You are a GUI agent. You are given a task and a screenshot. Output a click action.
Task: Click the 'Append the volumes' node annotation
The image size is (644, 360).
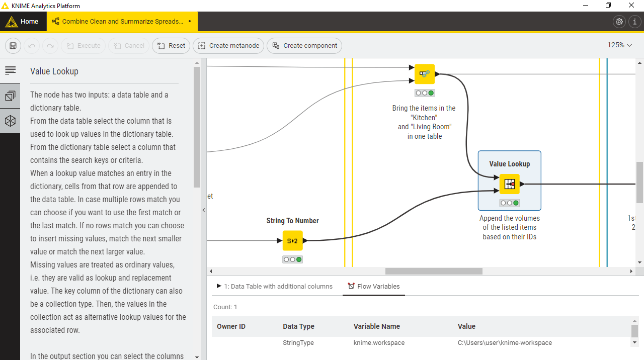(510, 227)
